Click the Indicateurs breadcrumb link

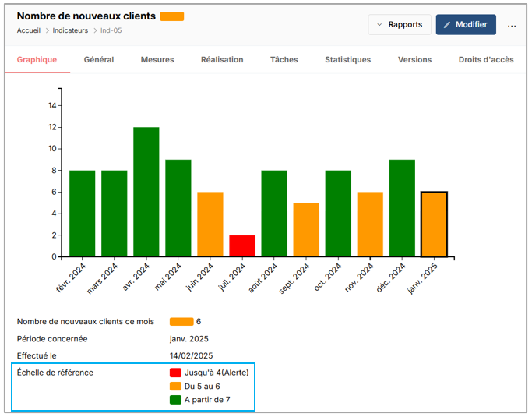pyautogui.click(x=72, y=31)
